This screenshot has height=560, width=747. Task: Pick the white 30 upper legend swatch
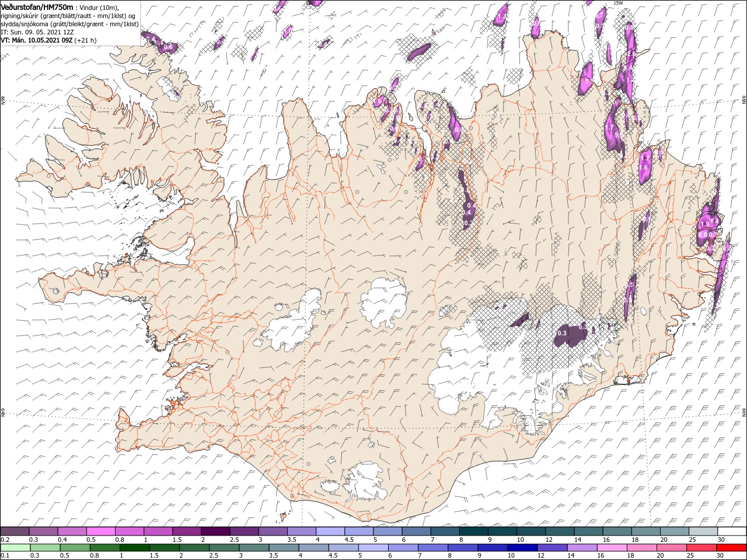[732, 531]
